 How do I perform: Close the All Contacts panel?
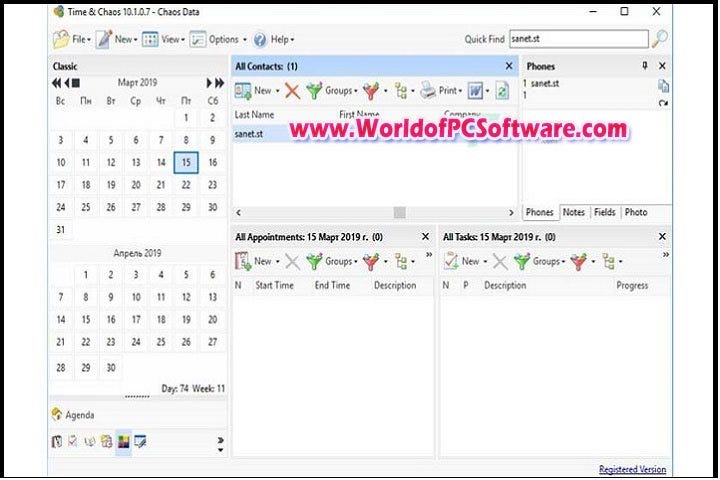[x=509, y=66]
